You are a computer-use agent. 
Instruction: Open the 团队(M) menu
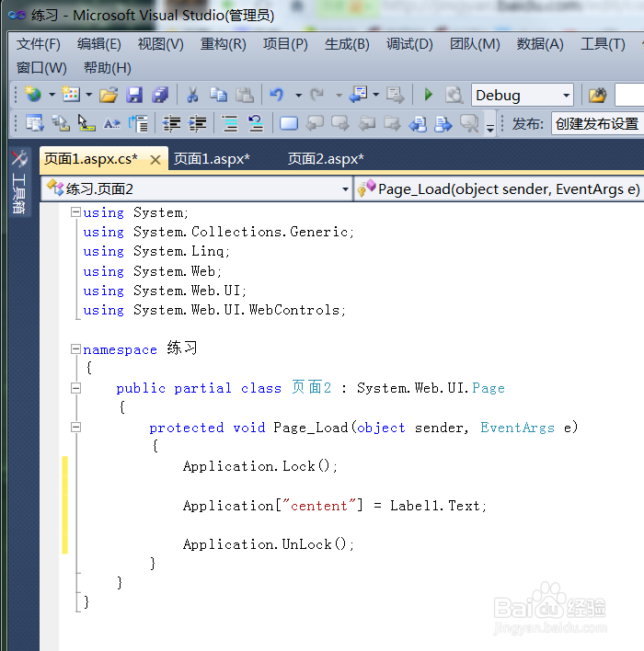pos(475,43)
